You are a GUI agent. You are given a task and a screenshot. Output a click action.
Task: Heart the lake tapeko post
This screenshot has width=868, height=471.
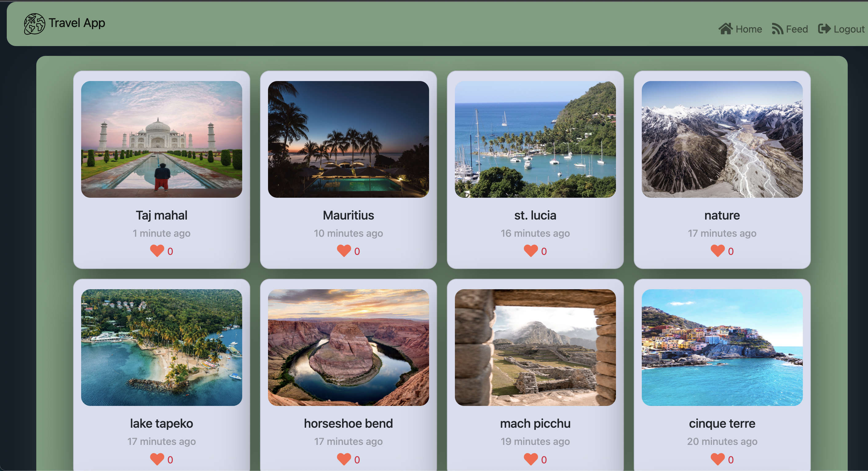click(x=157, y=459)
